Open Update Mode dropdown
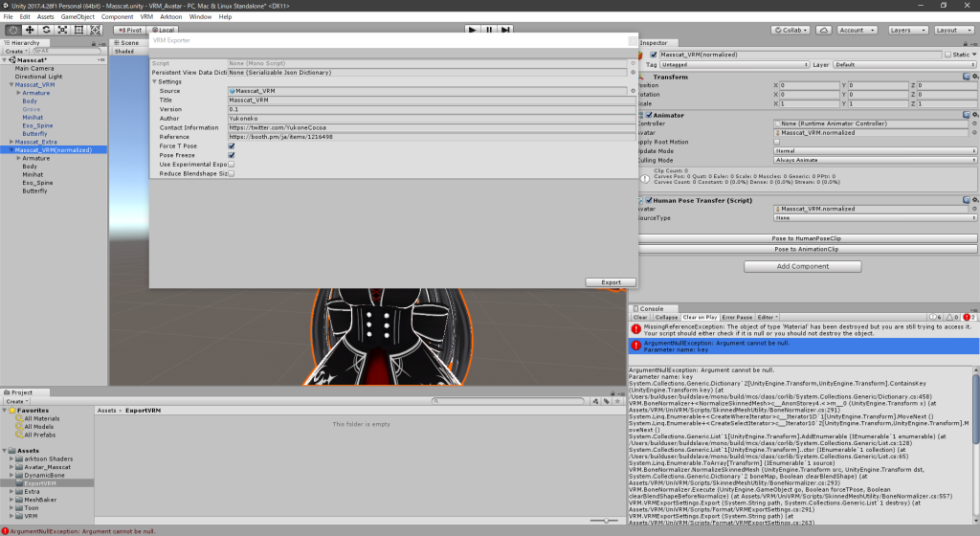The height and width of the screenshot is (536, 980). pyautogui.click(x=875, y=151)
